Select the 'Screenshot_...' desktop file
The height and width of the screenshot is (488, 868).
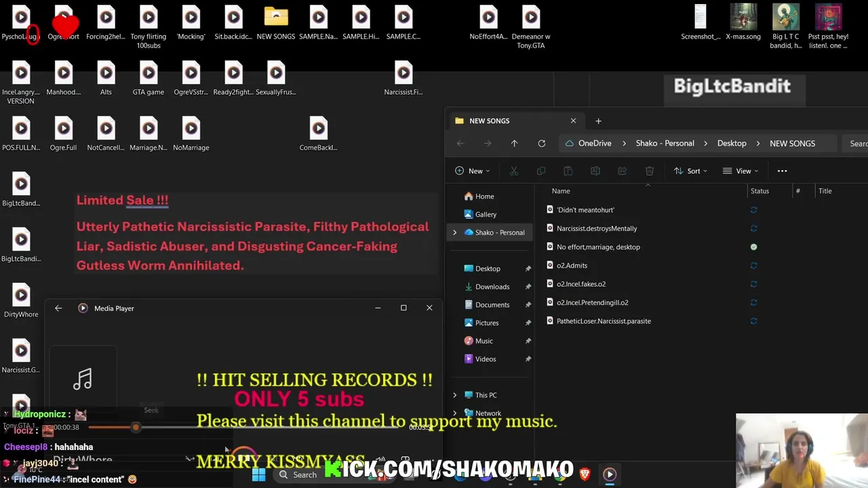point(701,24)
